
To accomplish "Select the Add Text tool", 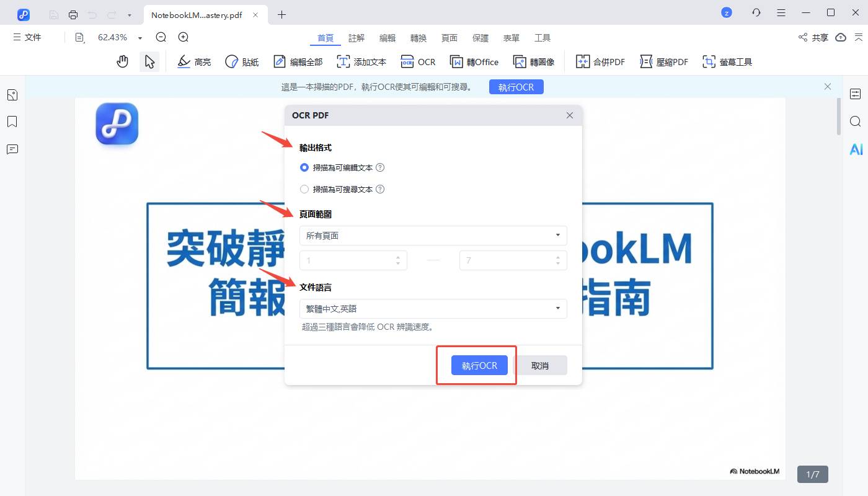I will point(361,61).
